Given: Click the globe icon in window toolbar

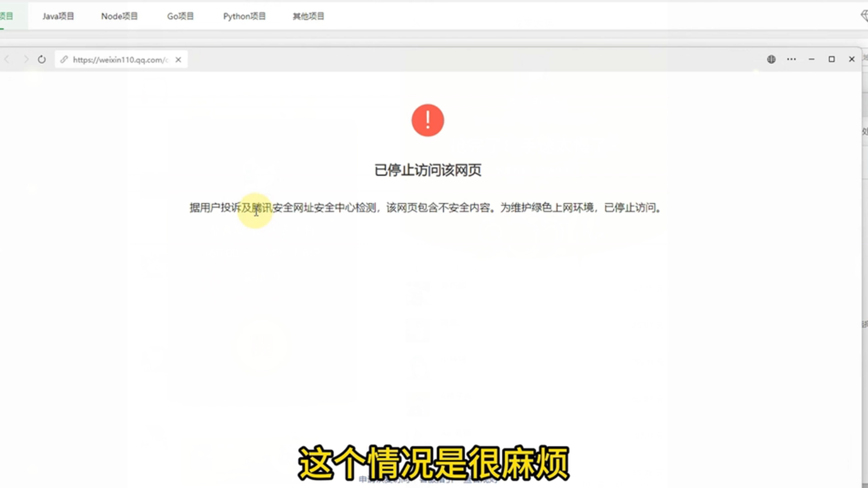Looking at the screenshot, I should [x=771, y=59].
